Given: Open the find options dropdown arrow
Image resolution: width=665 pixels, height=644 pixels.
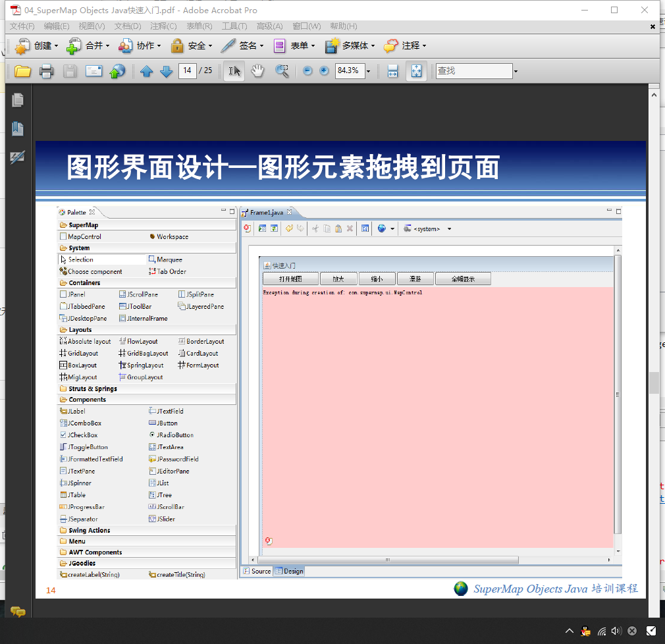Looking at the screenshot, I should 516,71.
